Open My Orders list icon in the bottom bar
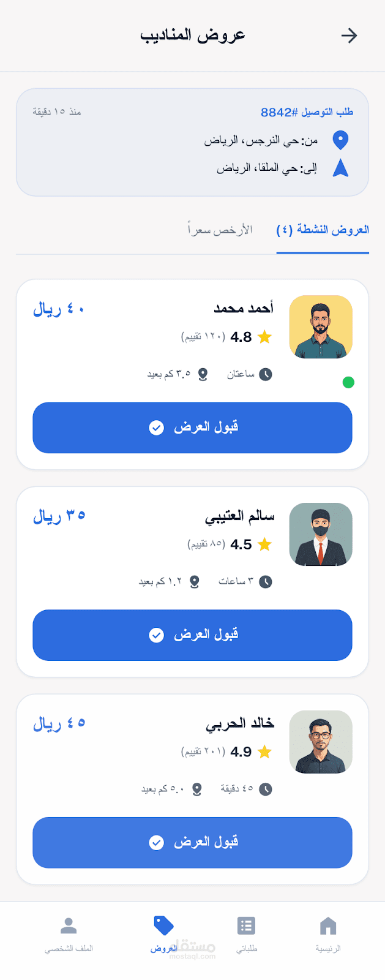Image resolution: width=385 pixels, height=980 pixels. pos(246,925)
